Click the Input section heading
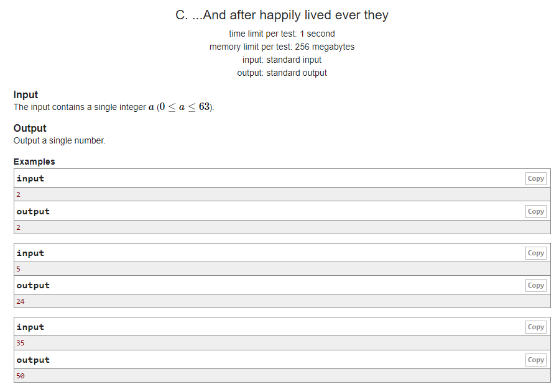The height and width of the screenshot is (392, 559). pos(25,94)
